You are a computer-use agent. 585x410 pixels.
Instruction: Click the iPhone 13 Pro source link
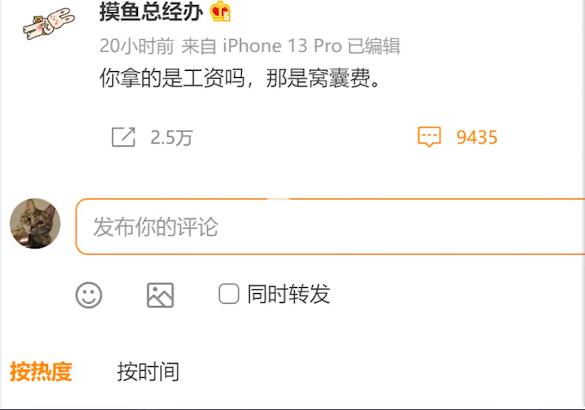pos(282,46)
